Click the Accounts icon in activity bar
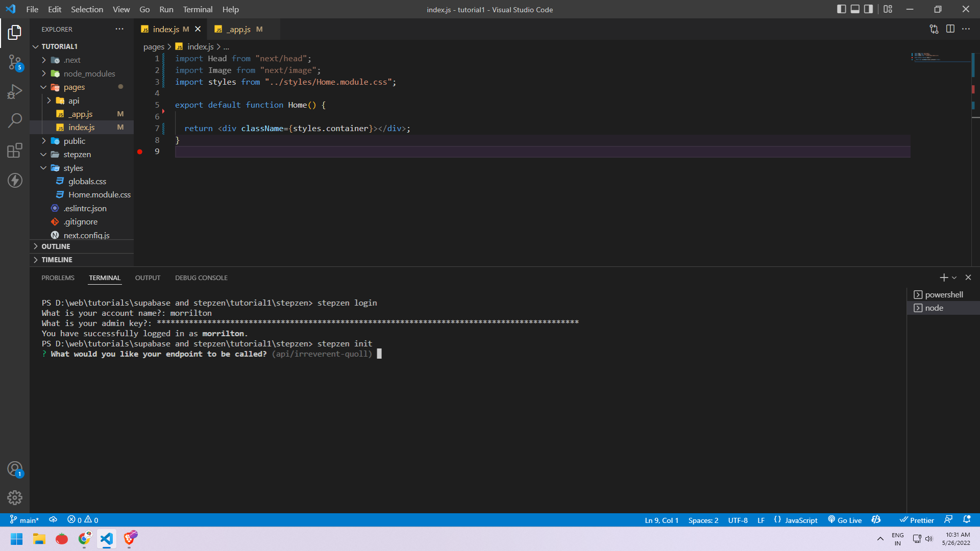The image size is (980, 551). point(15,469)
